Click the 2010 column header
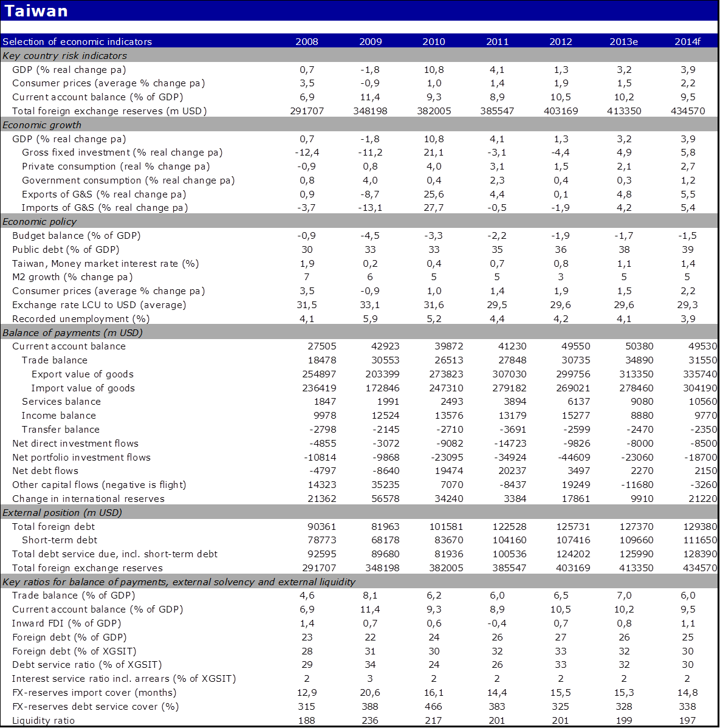This screenshot has width=720, height=728. click(x=434, y=41)
